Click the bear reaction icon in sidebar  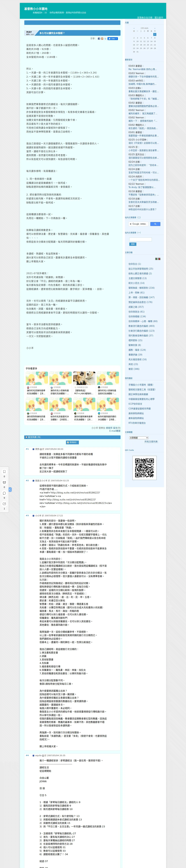click(x=4, y=482)
